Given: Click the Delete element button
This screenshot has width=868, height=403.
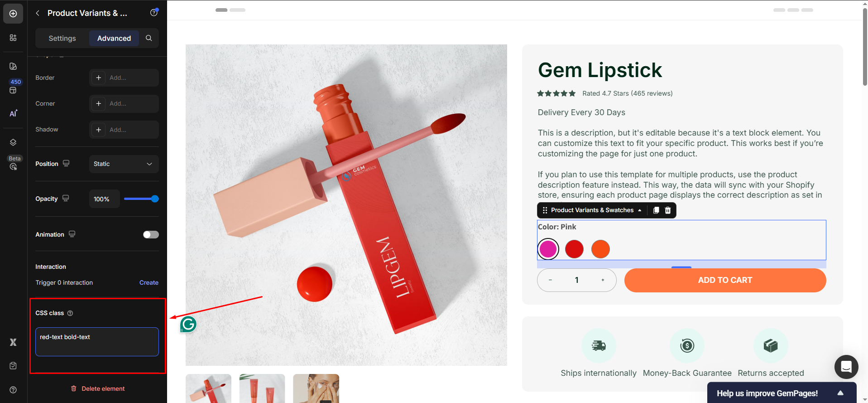Looking at the screenshot, I should [x=98, y=388].
